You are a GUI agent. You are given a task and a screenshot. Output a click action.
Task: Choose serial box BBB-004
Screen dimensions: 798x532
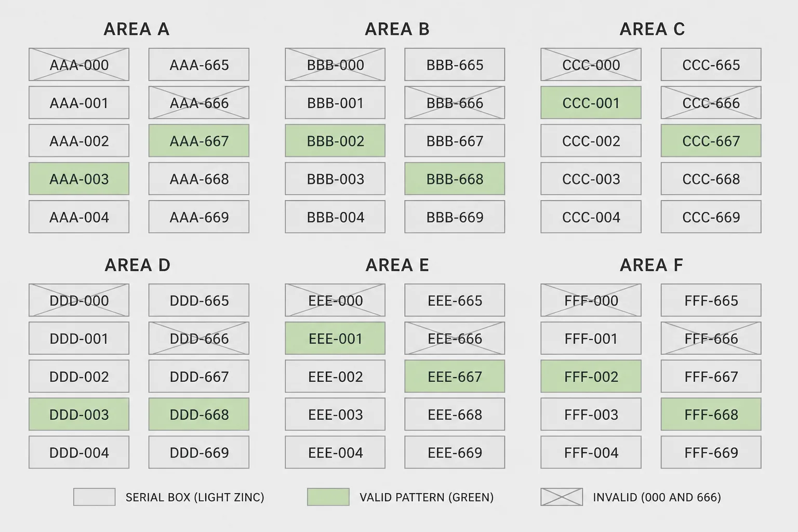pos(335,217)
